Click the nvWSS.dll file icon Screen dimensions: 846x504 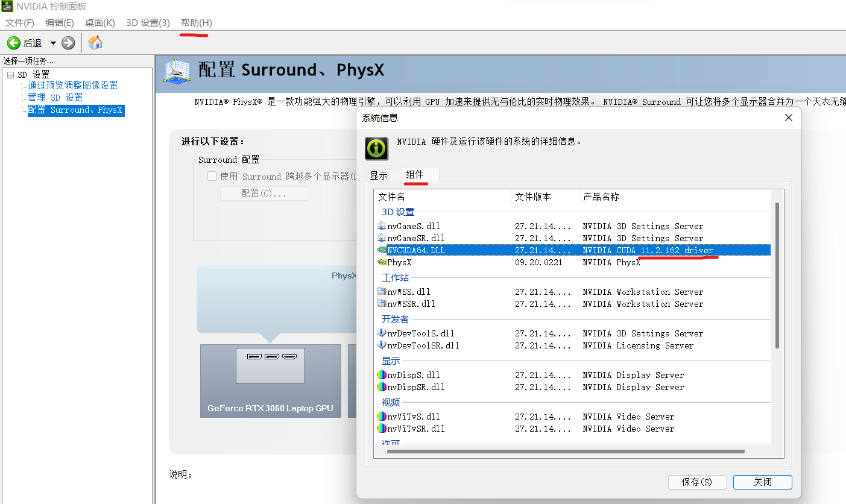(x=382, y=292)
